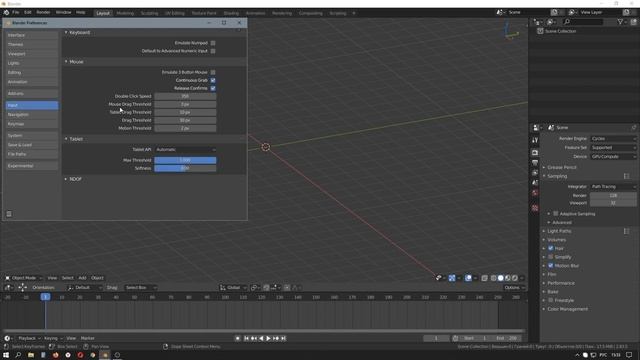Viewport: 640px width, 360px height.
Task: Play the animation forward
Action: pos(268,338)
